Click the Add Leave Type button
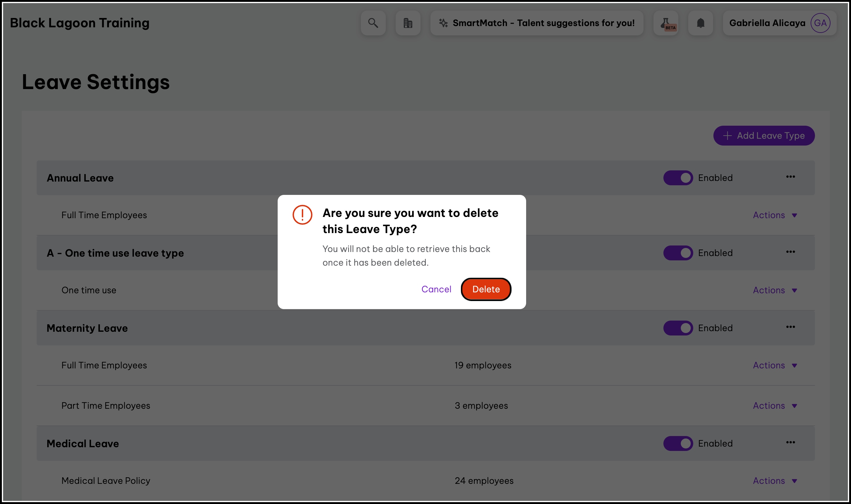This screenshot has width=851, height=504. point(764,136)
